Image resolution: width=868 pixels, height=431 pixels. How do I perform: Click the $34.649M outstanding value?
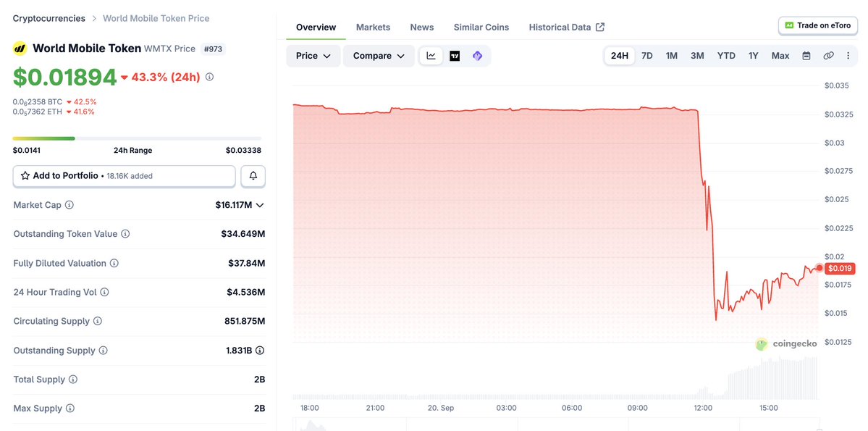[x=243, y=234]
